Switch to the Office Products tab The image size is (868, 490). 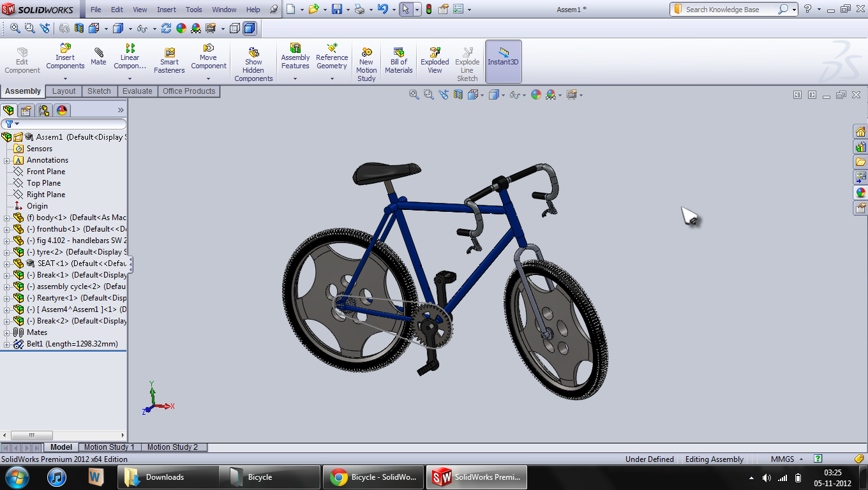click(x=189, y=91)
